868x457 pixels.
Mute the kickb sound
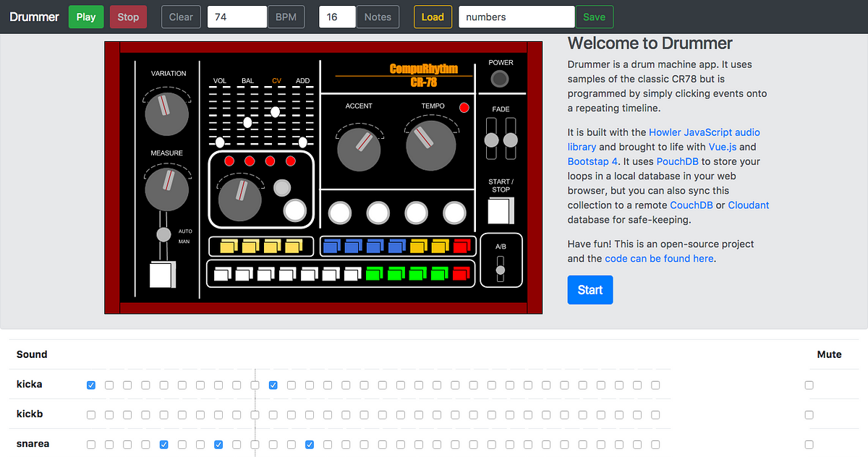(x=809, y=415)
